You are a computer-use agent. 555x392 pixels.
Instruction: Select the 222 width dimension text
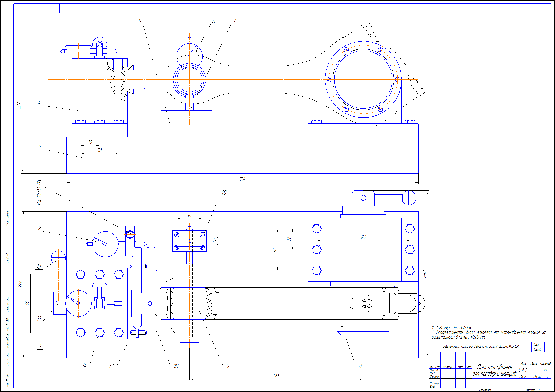pyautogui.click(x=20, y=284)
